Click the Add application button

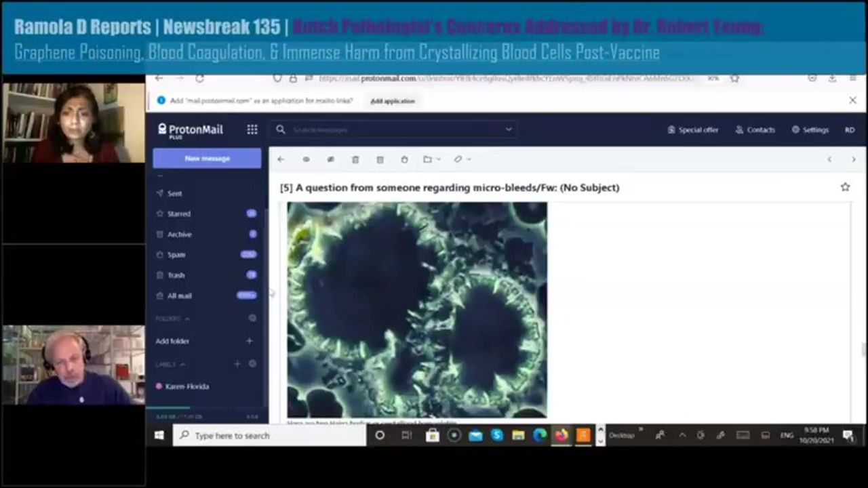pos(392,101)
